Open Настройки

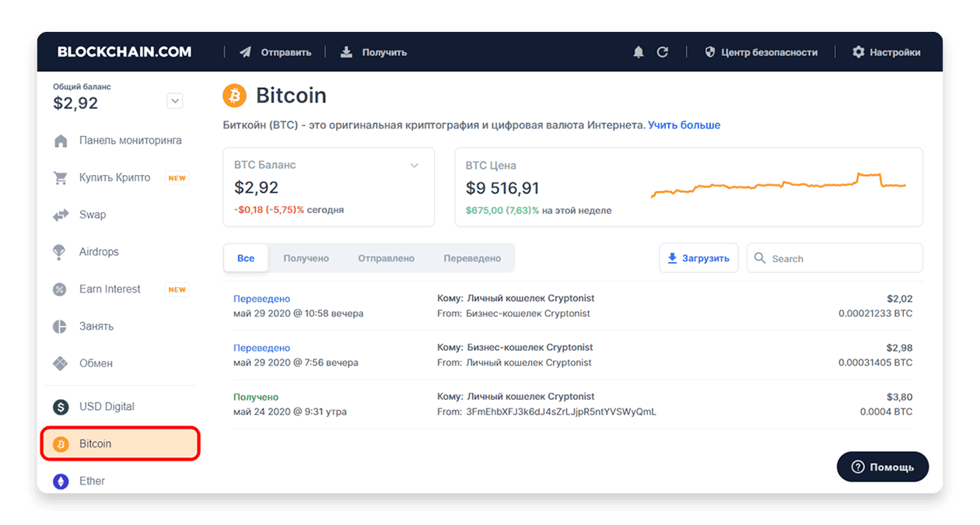(887, 52)
